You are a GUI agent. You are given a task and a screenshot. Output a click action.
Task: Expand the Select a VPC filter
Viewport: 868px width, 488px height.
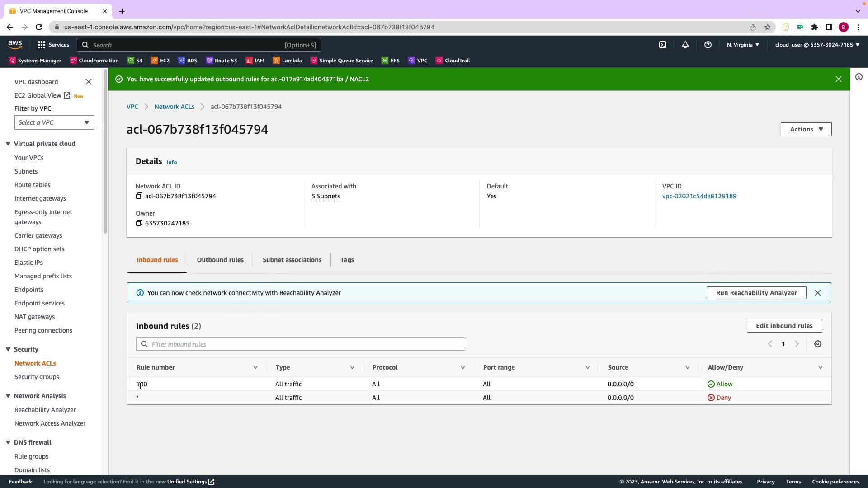54,122
